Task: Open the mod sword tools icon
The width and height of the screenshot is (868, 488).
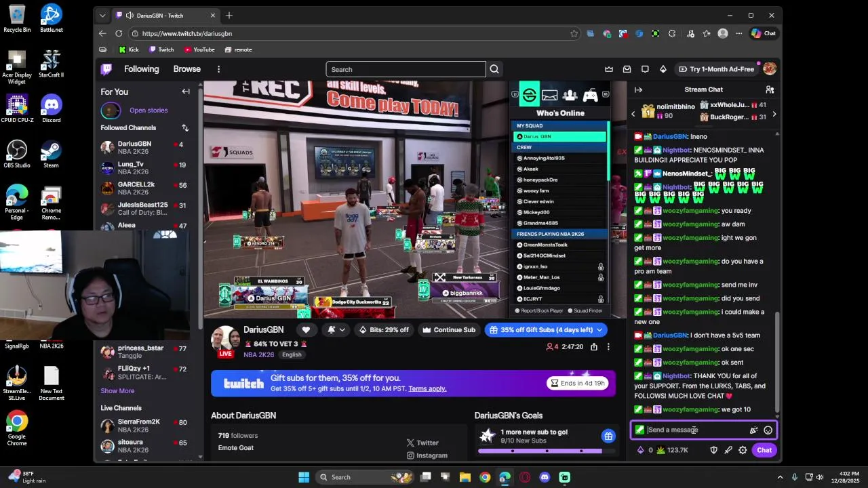Action: 728,450
